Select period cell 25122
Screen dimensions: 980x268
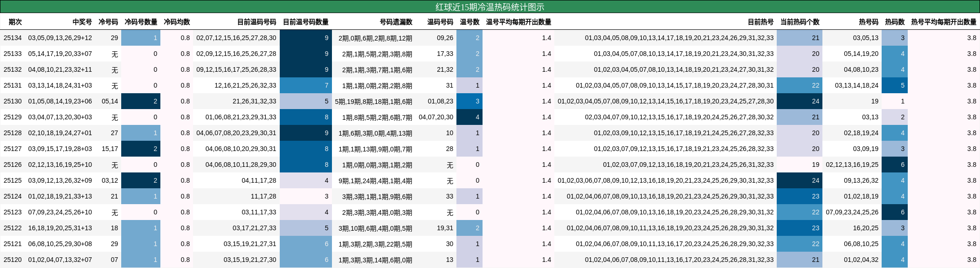[x=13, y=228]
